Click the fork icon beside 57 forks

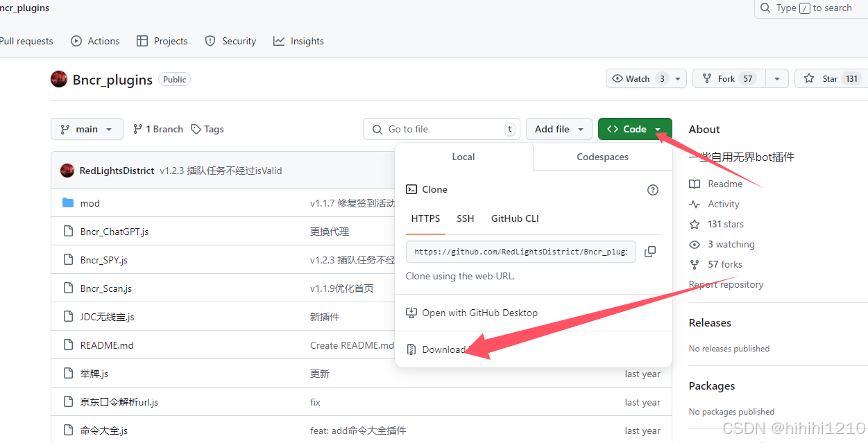tap(695, 264)
